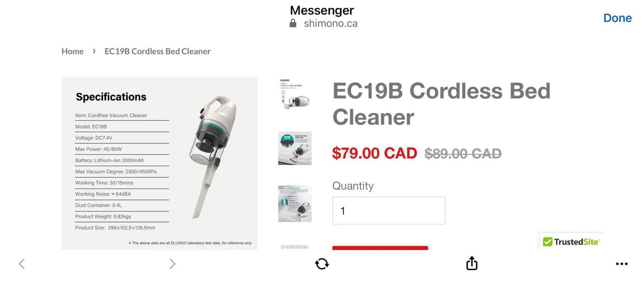
Task: Click the red button below Quantity
Action: coord(380,247)
